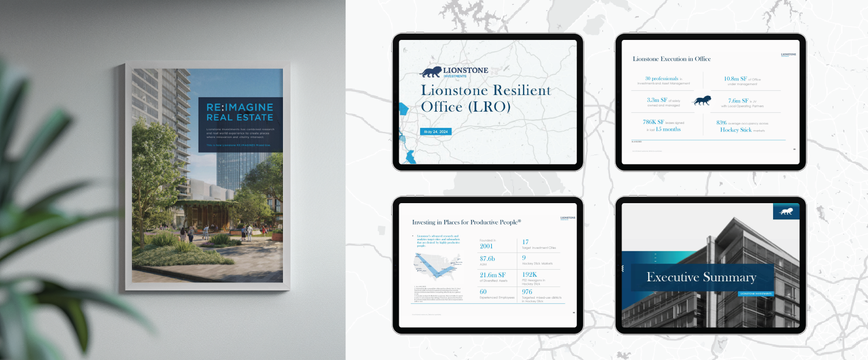
Task: Click the bullet text about Lionstone's advanced research
Action: [x=439, y=241]
